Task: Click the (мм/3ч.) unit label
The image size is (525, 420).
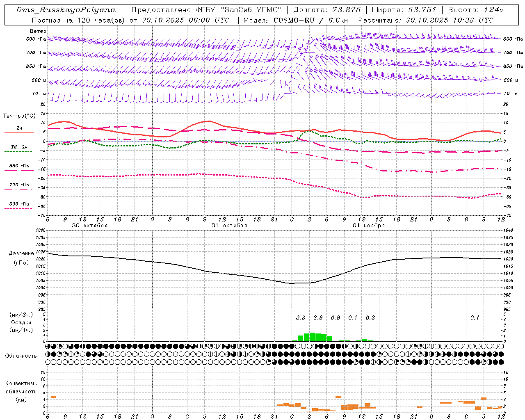Action: click(x=21, y=315)
